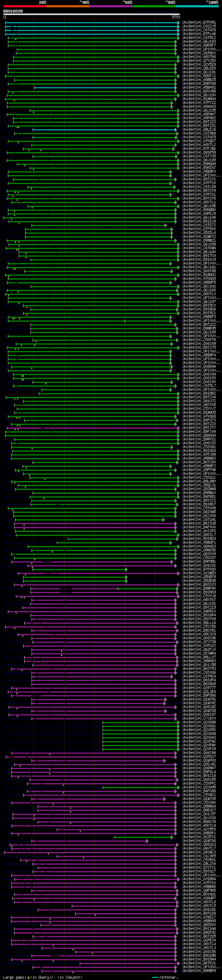Select hit UniRef100_Q9SIL7
The image size is (222, 980).
199,535
